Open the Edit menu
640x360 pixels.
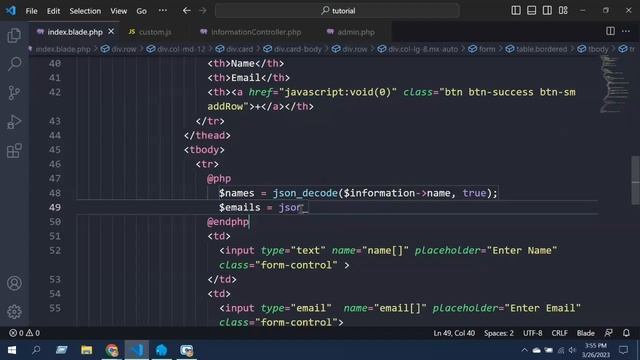[x=53, y=11]
